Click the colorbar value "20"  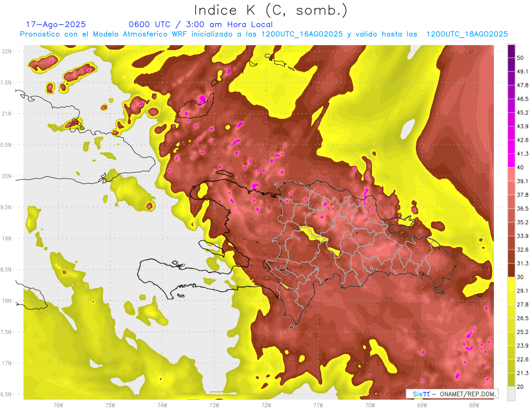tap(521, 387)
